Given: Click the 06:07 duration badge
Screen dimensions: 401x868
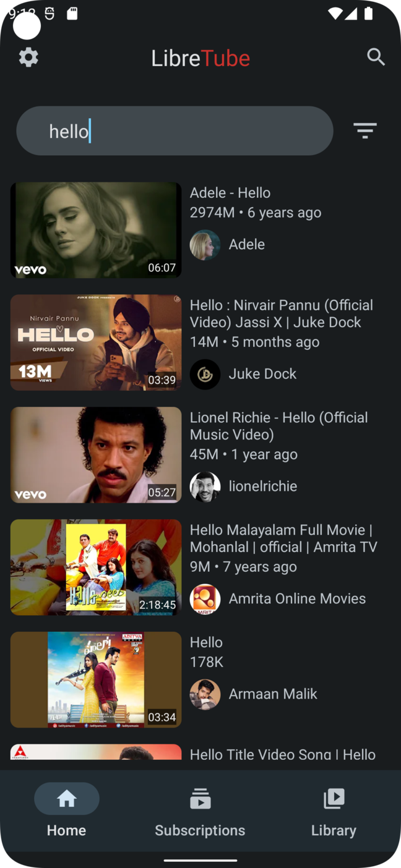Looking at the screenshot, I should coord(162,268).
